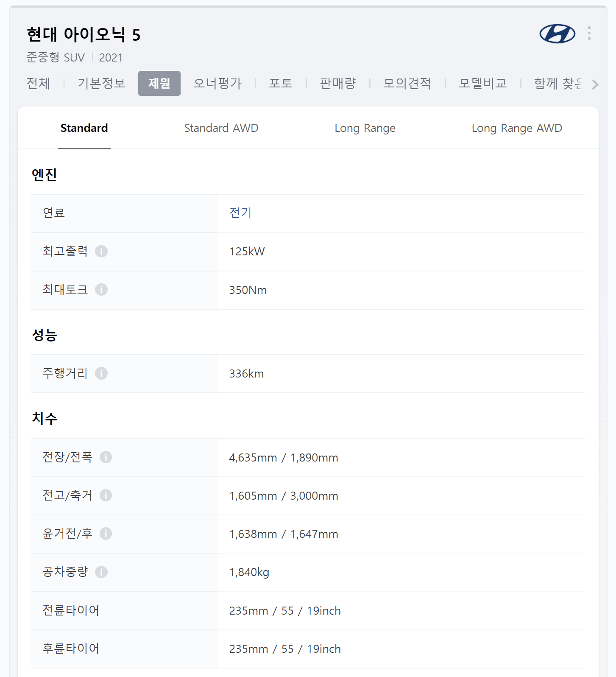The image size is (616, 677).
Task: Open the 포토 tab
Action: pyautogui.click(x=281, y=83)
